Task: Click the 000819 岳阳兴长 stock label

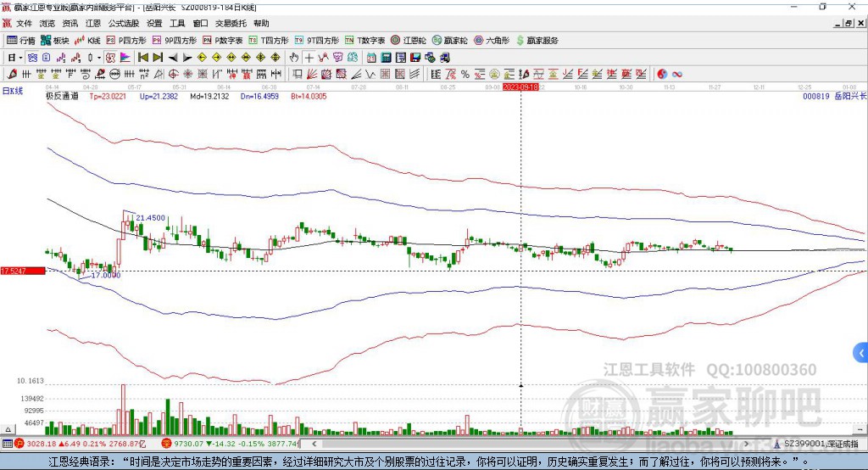Action: [835, 97]
